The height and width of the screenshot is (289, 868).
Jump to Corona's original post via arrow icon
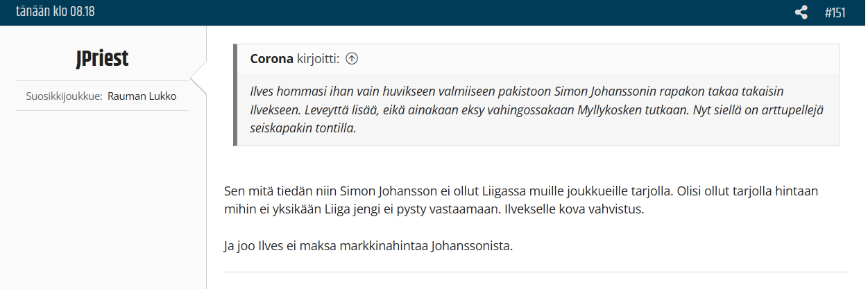pos(352,59)
